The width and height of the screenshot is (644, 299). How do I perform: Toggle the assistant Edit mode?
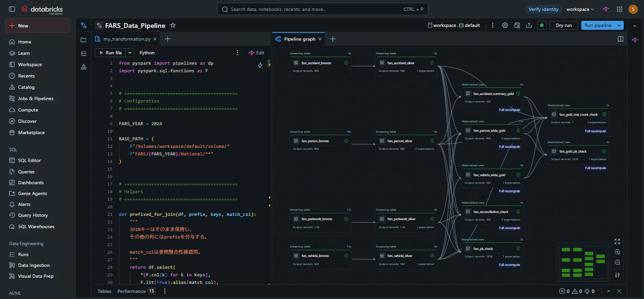click(x=256, y=53)
